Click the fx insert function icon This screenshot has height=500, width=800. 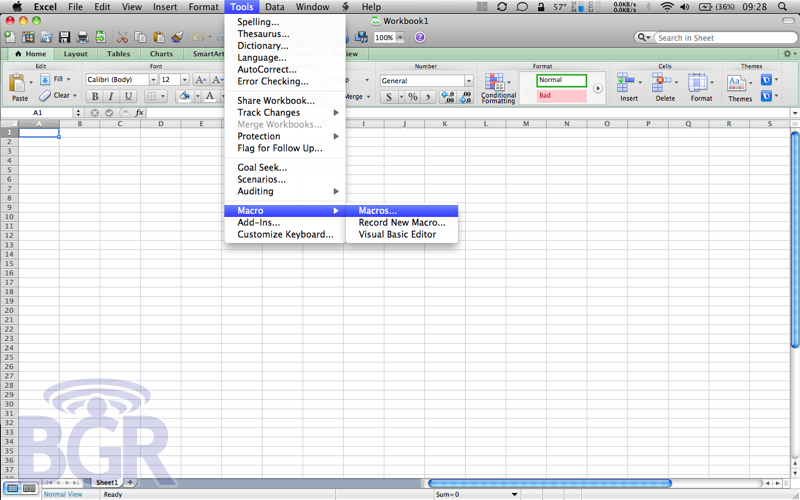139,113
